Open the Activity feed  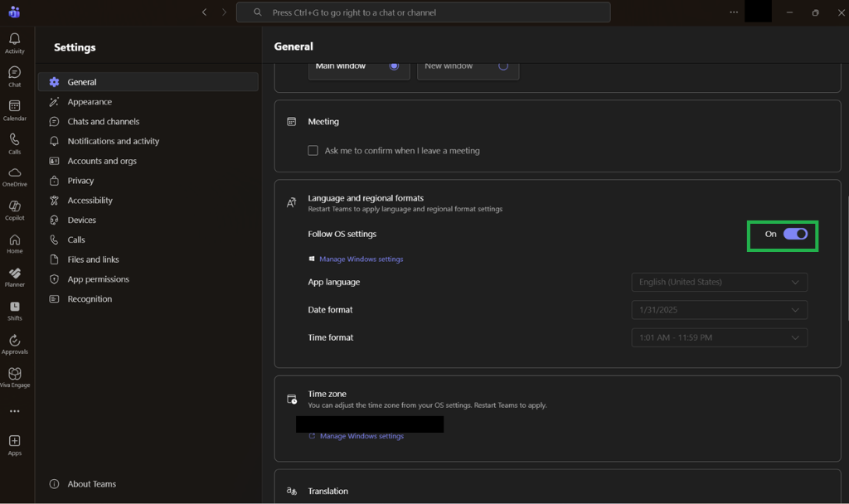coord(15,43)
